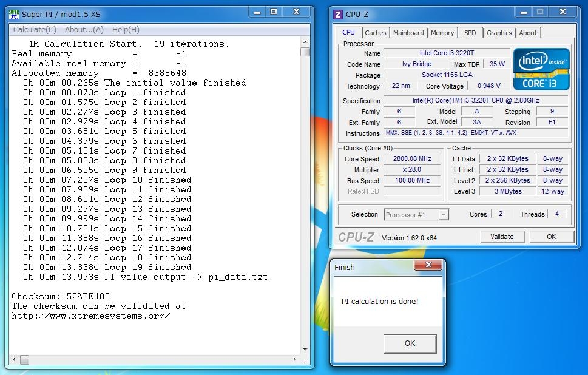The image size is (588, 375).
Task: Click the L1 Data value '2 x 32 KBytes'
Action: coord(508,158)
